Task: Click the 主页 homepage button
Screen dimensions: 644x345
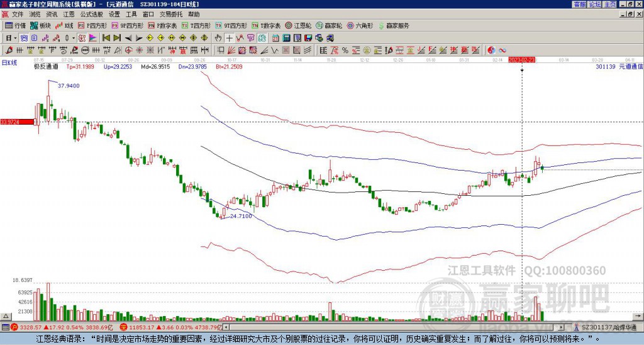Action: pos(609,4)
